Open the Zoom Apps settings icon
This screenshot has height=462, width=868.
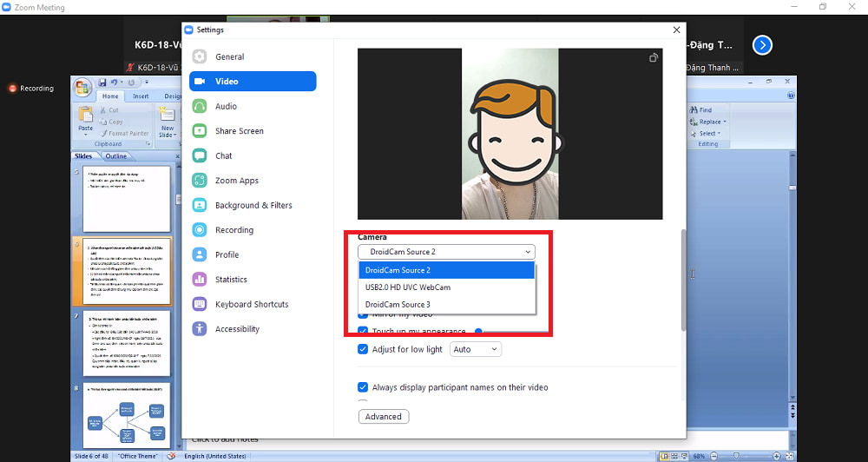pos(200,181)
